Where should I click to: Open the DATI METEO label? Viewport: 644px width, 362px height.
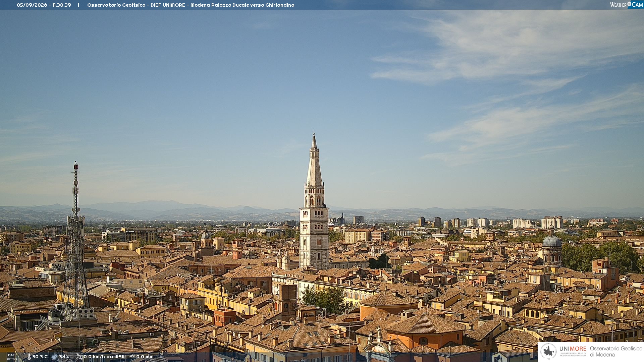click(11, 357)
